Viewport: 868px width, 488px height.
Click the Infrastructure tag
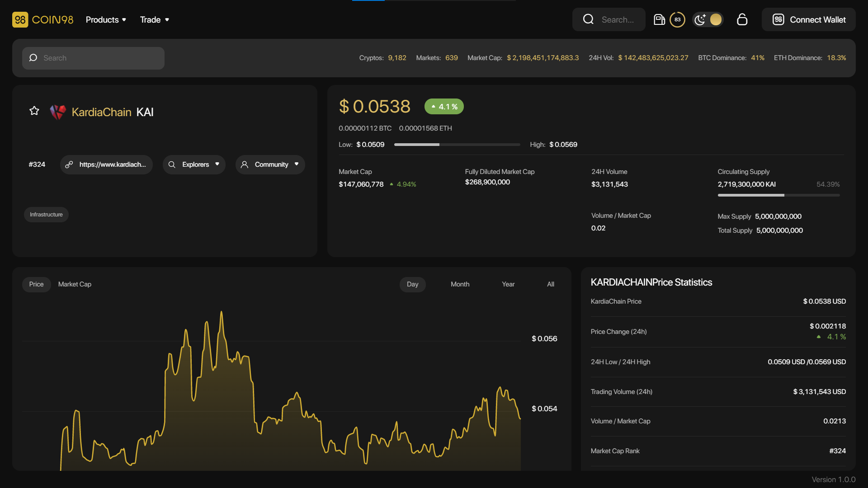[46, 215]
